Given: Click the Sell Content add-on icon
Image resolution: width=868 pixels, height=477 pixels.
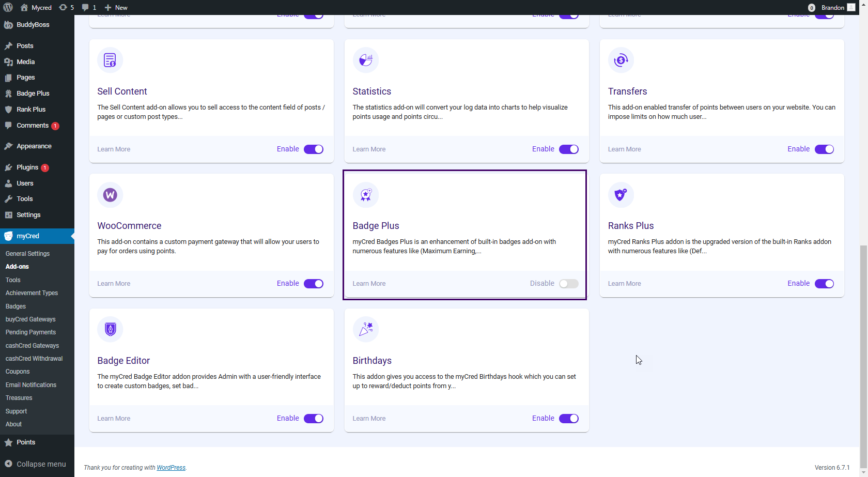Looking at the screenshot, I should [x=110, y=60].
